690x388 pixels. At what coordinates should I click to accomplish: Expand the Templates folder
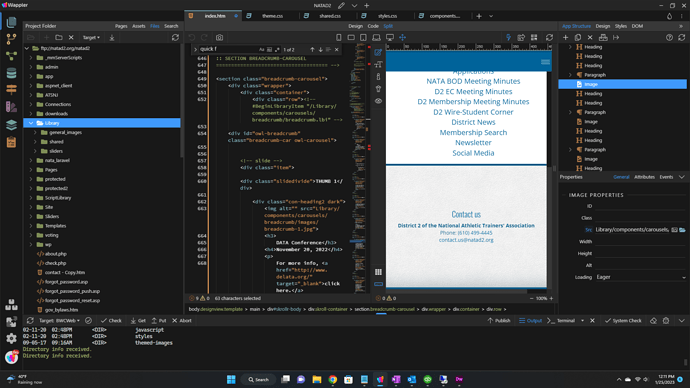31,226
